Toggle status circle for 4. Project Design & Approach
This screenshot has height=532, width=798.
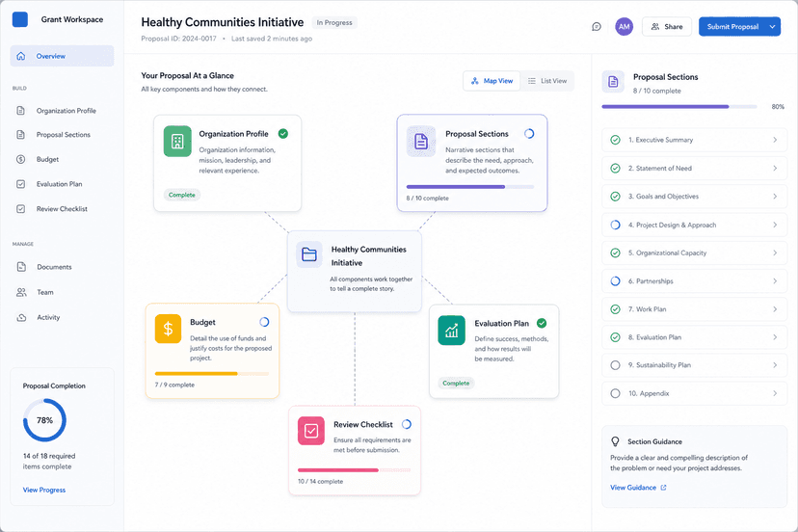(x=615, y=225)
